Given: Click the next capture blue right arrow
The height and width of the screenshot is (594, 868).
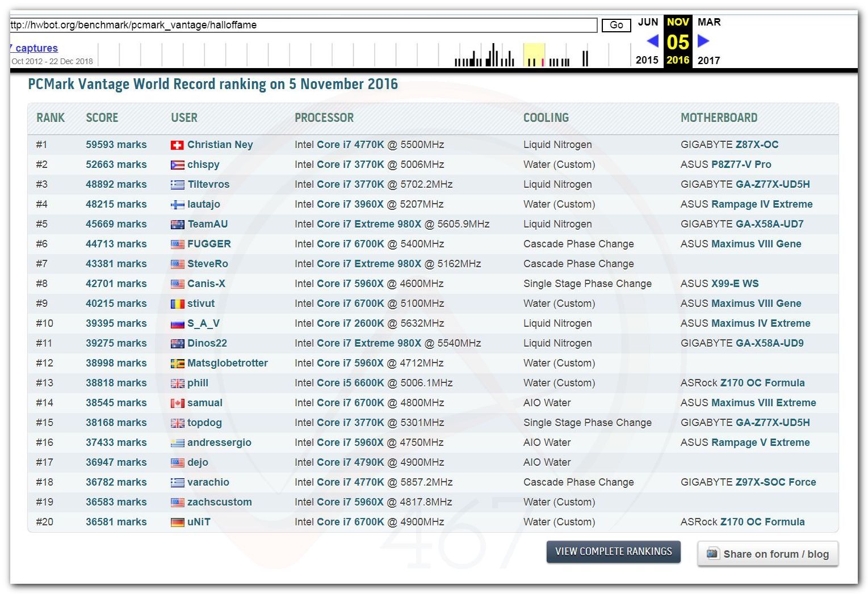Looking at the screenshot, I should point(703,41).
